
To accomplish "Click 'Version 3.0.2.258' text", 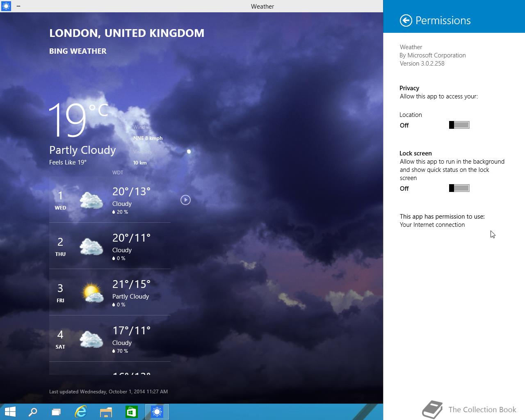I will [x=422, y=64].
